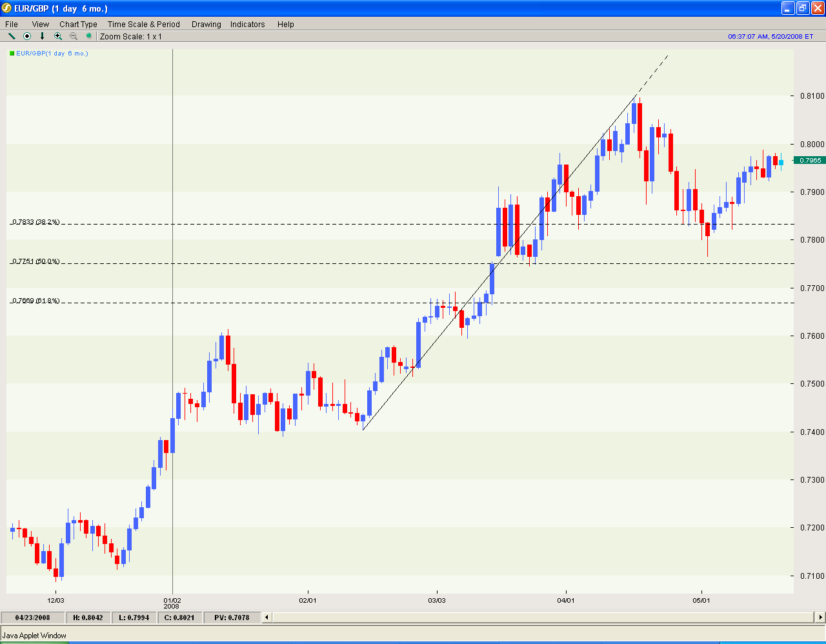
Task: Click the EUR/GBP(1 day 6 mo.) legend label
Action: (52, 54)
